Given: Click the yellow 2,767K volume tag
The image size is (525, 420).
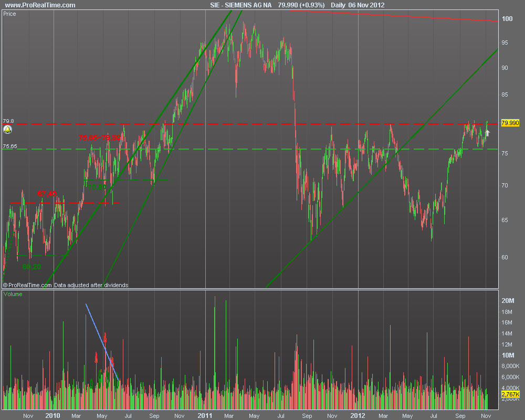Looking at the screenshot, I should tap(510, 394).
